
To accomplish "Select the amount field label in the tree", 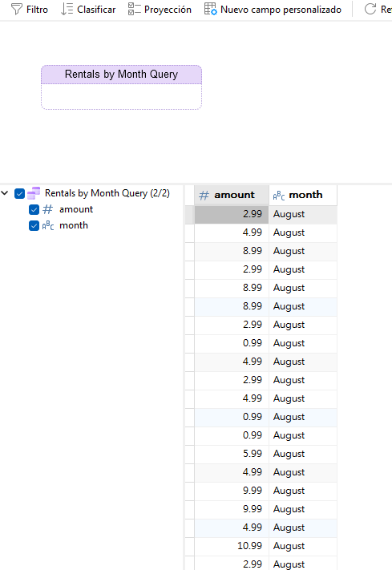I will coord(76,209).
